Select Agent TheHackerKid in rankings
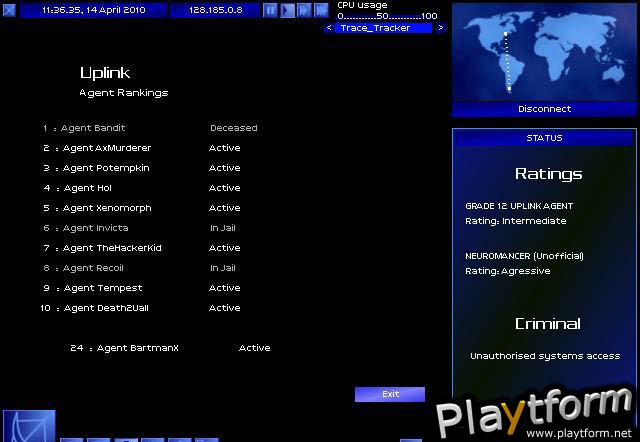 112,248
